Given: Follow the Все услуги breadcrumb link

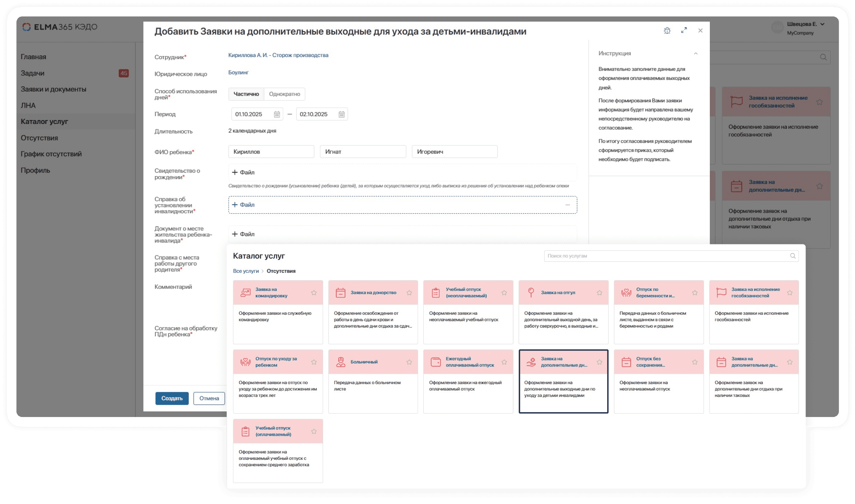Looking at the screenshot, I should 246,271.
